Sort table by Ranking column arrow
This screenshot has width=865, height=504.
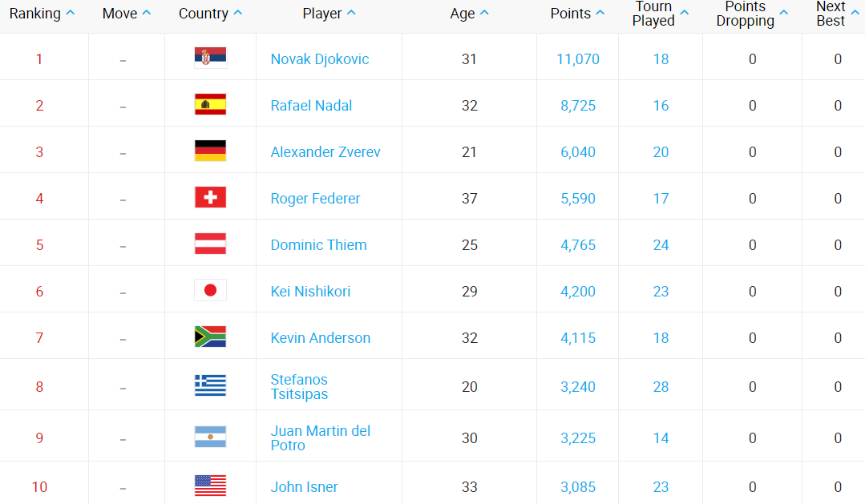click(x=71, y=14)
